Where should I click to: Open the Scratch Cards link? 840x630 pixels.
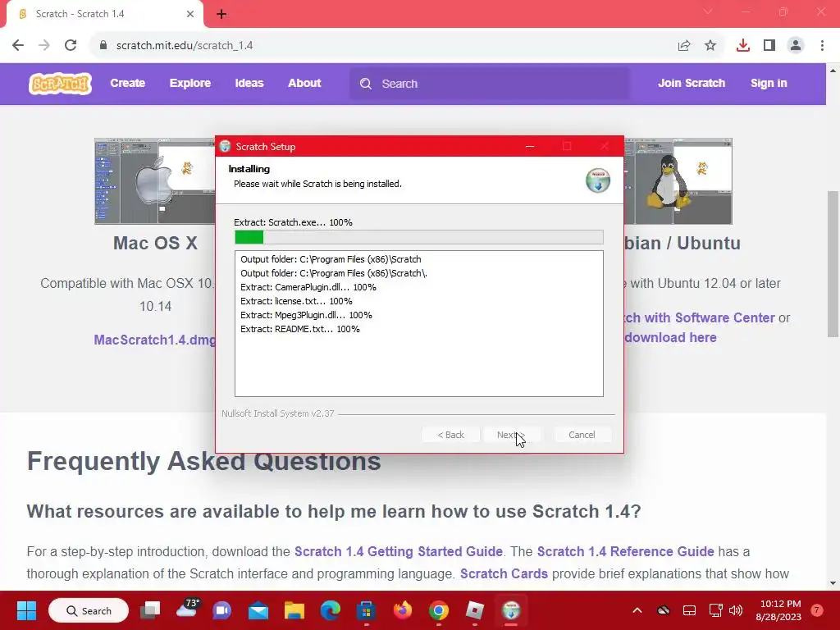click(504, 573)
